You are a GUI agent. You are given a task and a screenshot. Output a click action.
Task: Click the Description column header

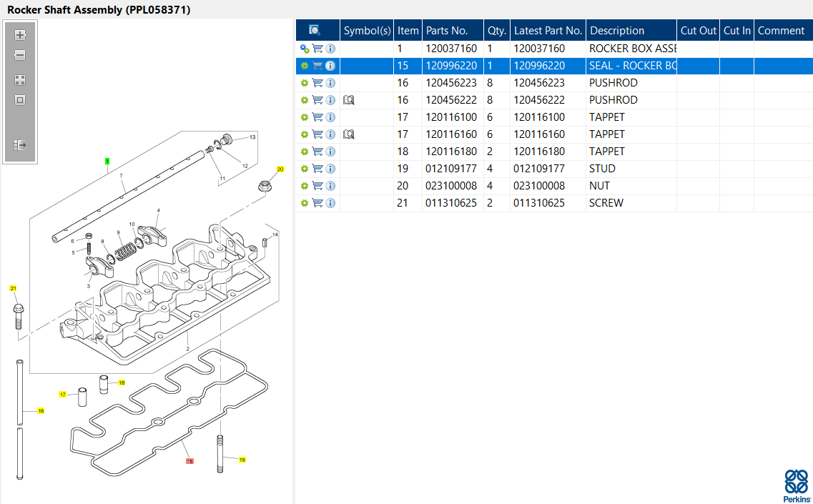617,31
